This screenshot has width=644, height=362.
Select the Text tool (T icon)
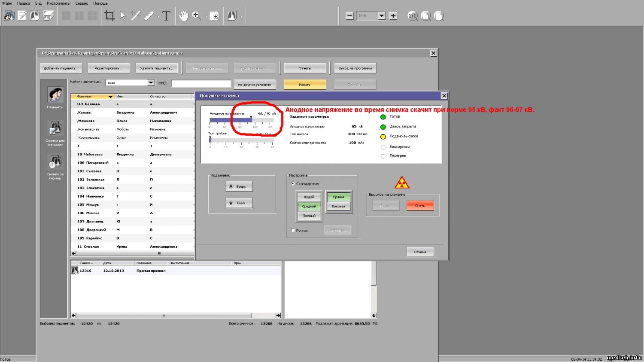click(166, 16)
